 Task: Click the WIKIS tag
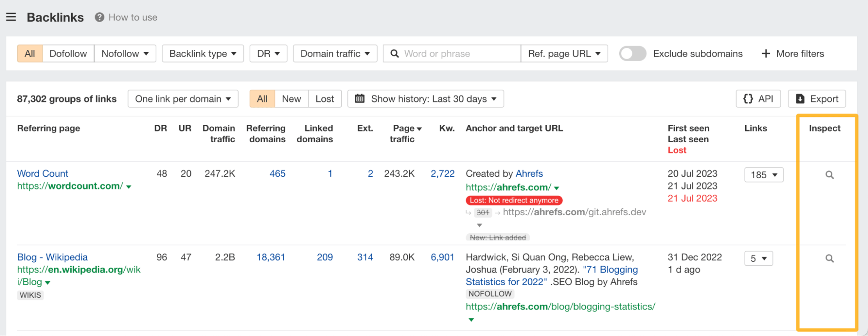pos(30,295)
